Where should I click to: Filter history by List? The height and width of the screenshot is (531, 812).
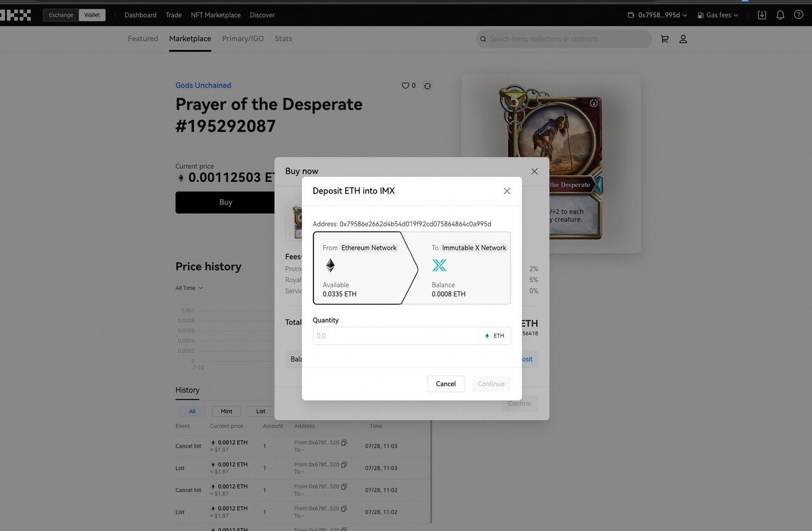point(261,411)
